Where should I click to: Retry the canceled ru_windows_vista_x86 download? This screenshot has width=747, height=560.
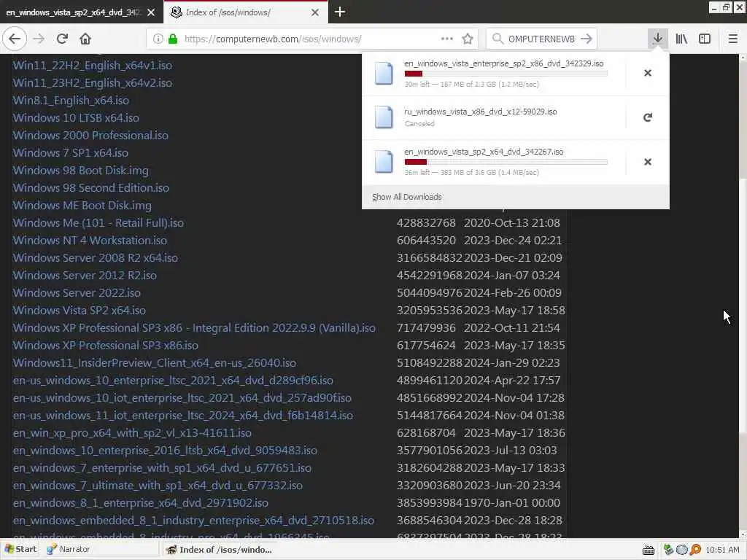point(648,117)
